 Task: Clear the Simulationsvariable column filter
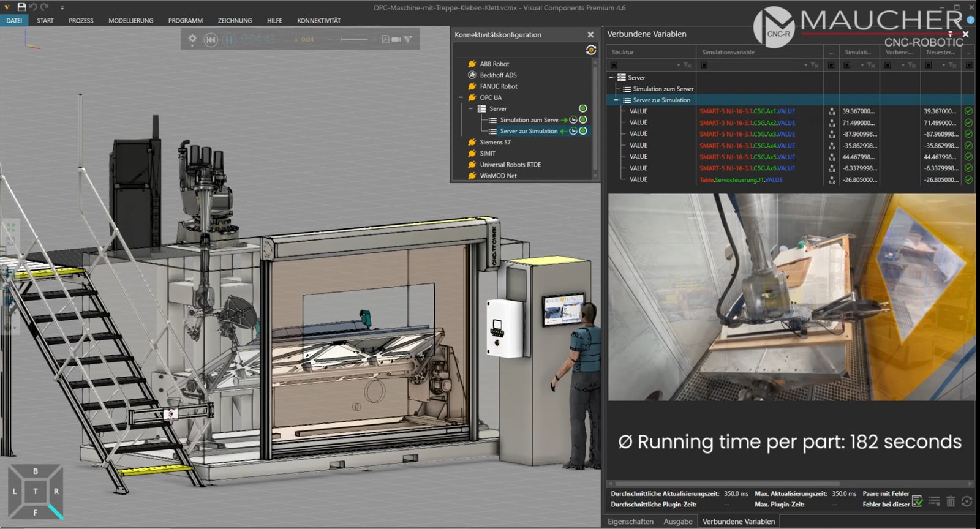click(815, 65)
